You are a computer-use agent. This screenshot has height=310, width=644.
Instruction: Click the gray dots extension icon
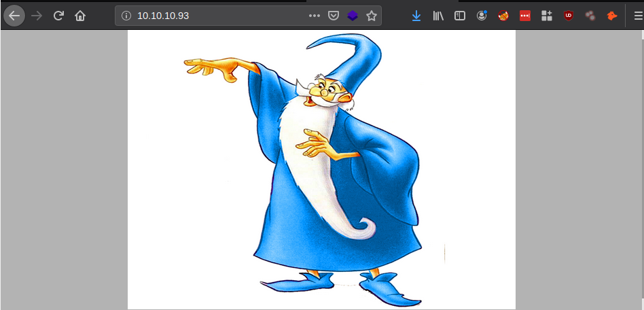590,16
